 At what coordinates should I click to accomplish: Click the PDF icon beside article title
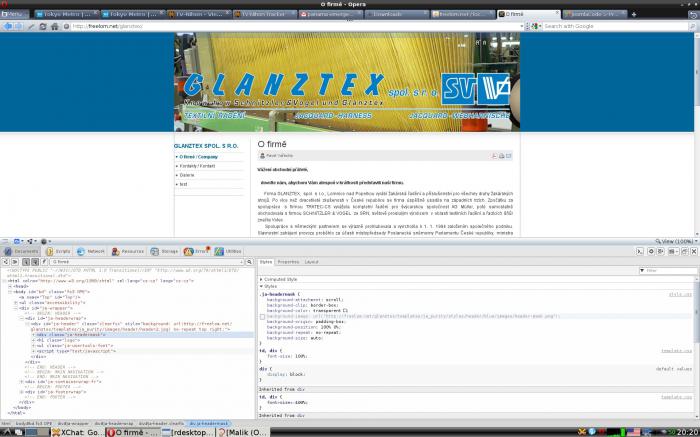(x=494, y=156)
